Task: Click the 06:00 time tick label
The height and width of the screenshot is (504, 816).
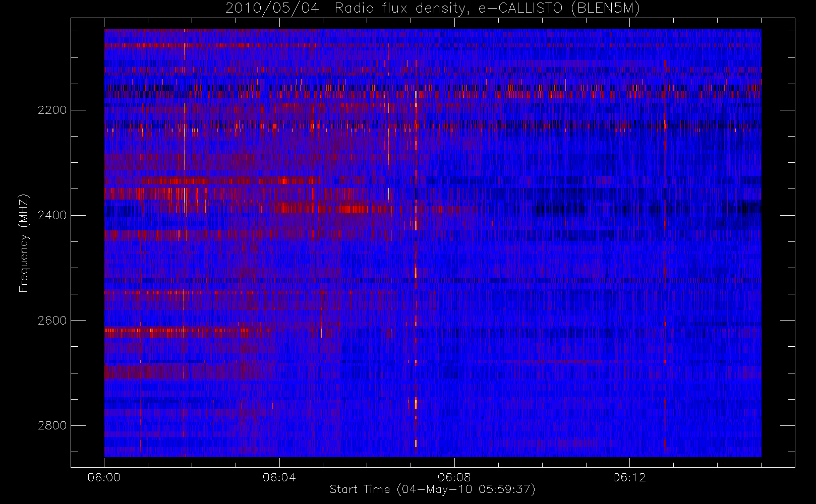Action: click(104, 477)
